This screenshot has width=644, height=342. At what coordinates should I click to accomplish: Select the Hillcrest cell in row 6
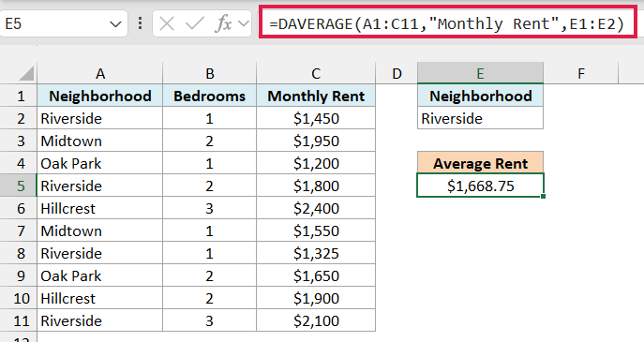pyautogui.click(x=99, y=209)
